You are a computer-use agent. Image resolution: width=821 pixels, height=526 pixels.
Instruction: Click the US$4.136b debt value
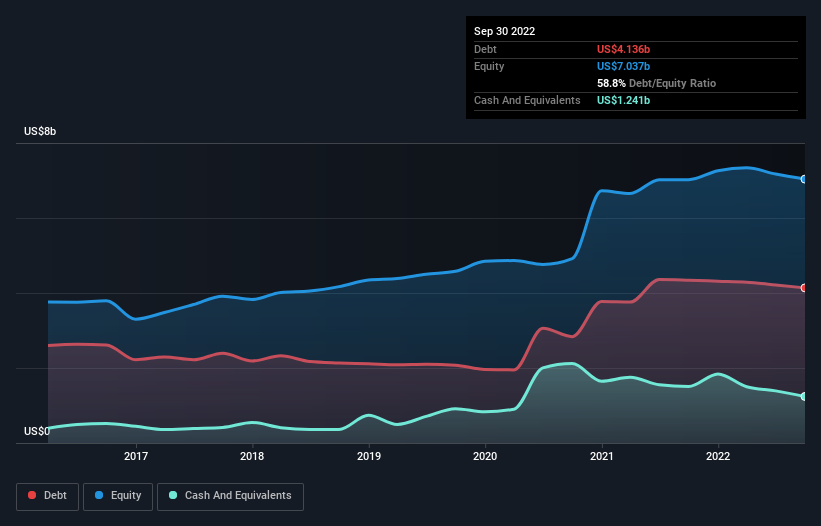[x=623, y=49]
